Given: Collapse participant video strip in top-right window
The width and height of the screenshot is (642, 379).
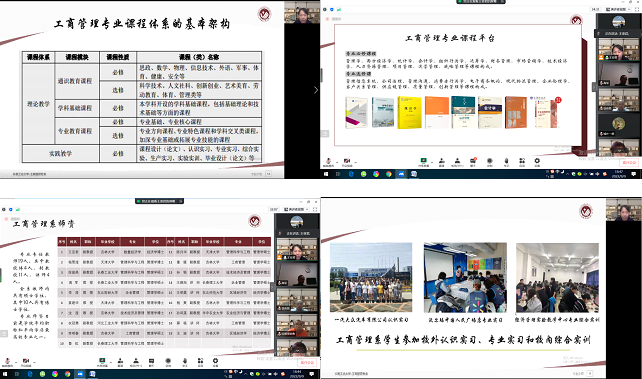Looking at the screenshot, I should (594, 86).
